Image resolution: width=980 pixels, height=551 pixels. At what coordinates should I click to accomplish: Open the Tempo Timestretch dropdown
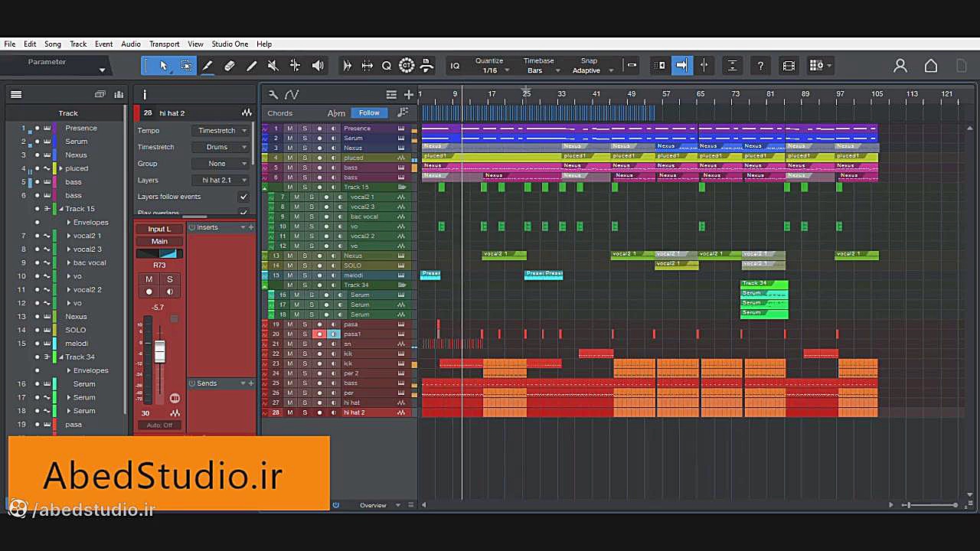221,130
